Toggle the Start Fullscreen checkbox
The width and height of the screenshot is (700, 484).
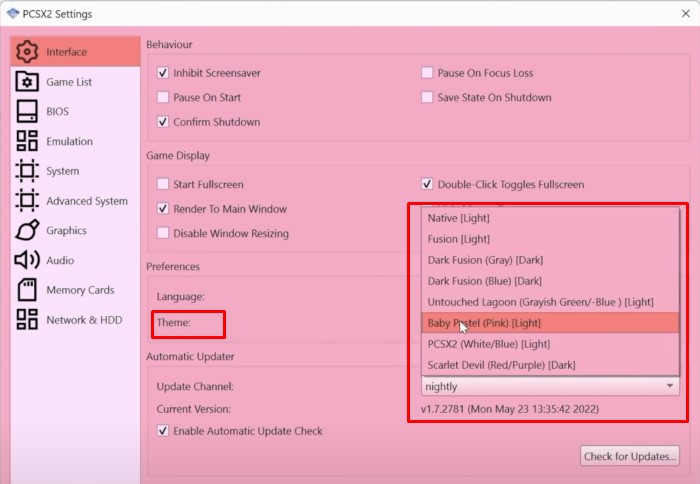(163, 184)
